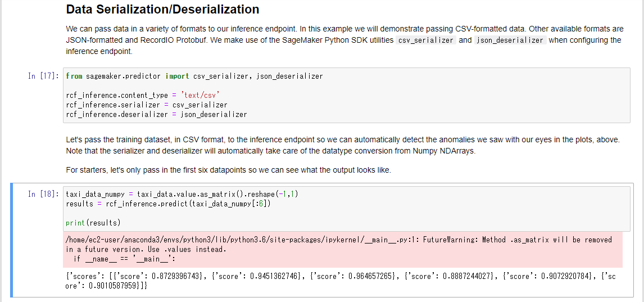Place cursor on rcf_inference.content_type line
Viewport: 644px width, 302px height.
pyautogui.click(x=143, y=96)
